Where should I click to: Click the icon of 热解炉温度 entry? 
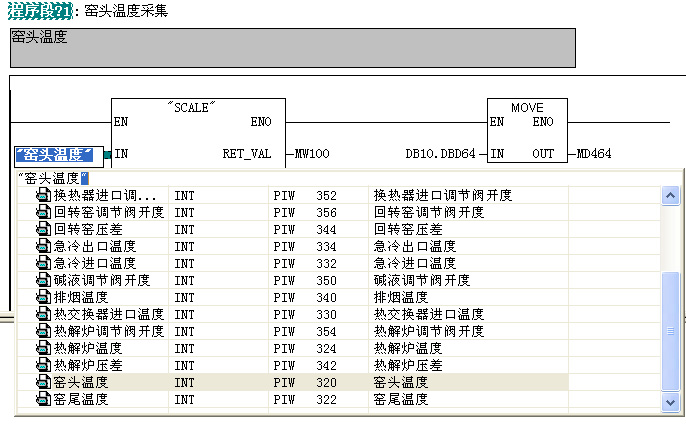tap(43, 348)
